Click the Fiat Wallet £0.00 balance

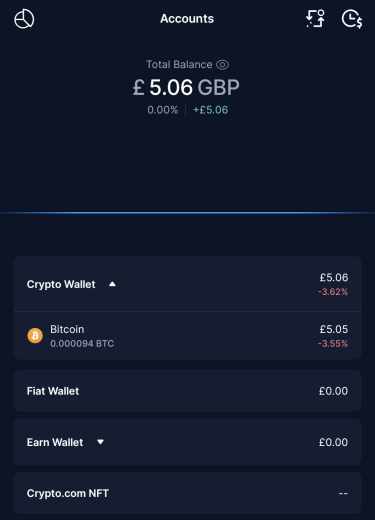click(333, 391)
